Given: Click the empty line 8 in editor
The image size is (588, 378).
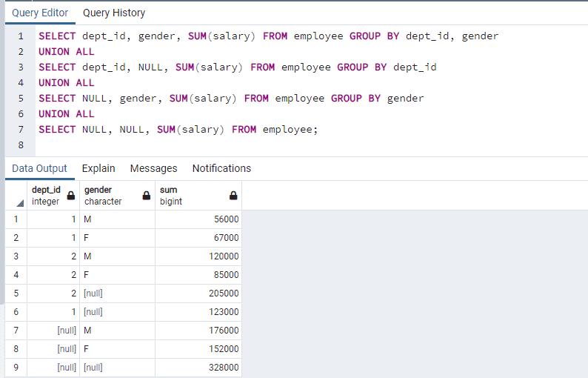Looking at the screenshot, I should point(222,145).
